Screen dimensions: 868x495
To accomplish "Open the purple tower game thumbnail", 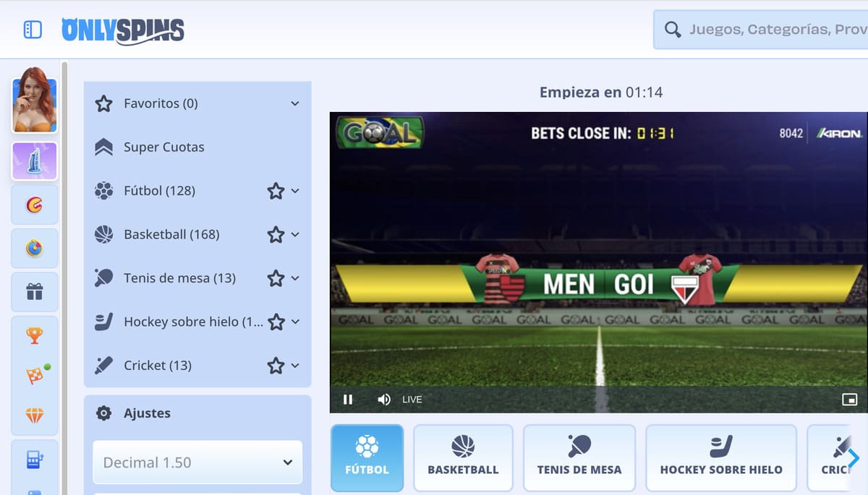I will pos(34,161).
